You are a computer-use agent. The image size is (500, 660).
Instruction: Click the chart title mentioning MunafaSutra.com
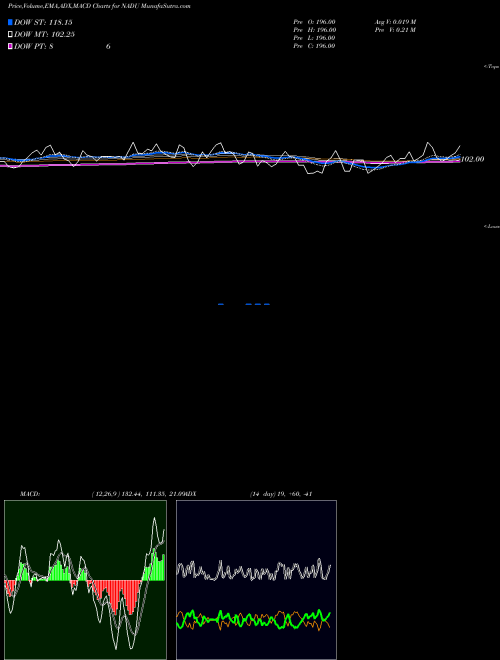pos(99,6)
